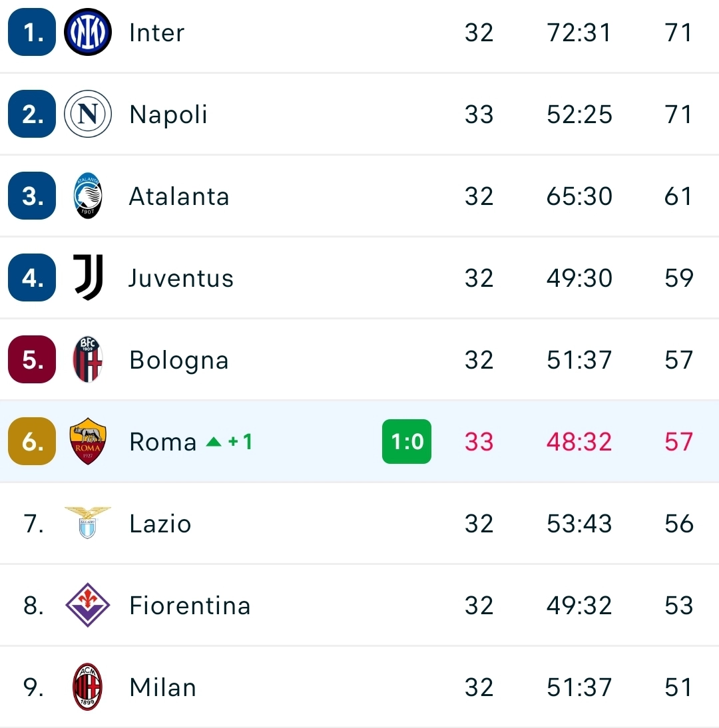Click the Bologna club crest
Viewport: 719px width, 728px height.
click(87, 359)
